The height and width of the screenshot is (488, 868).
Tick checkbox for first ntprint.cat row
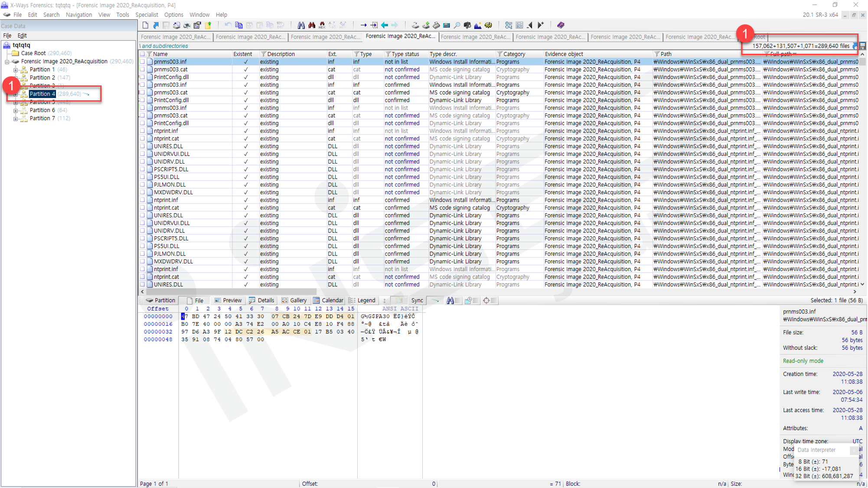[x=142, y=139]
